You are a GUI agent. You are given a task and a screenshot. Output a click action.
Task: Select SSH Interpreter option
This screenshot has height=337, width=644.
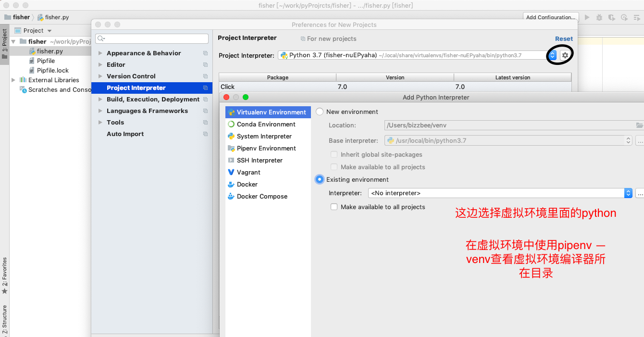pos(268,160)
